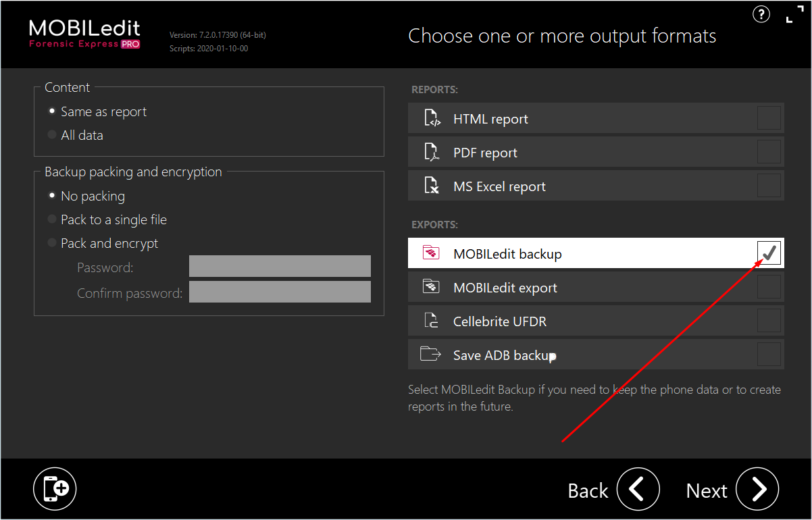Click the Password input field
Viewport: 812px width, 520px height.
(x=280, y=266)
